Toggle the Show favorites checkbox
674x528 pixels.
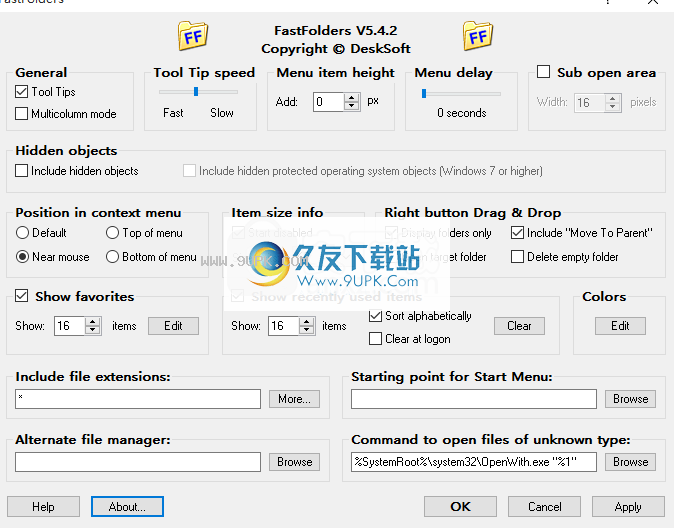pyautogui.click(x=21, y=295)
